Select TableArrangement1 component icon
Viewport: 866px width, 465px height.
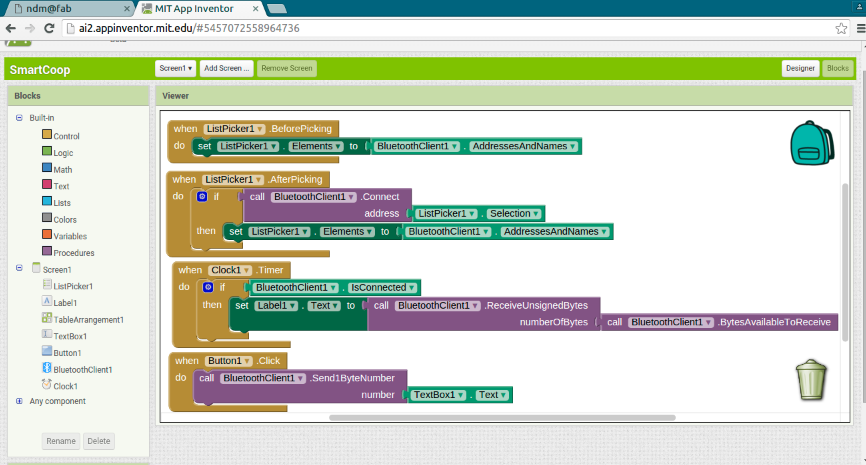47,318
